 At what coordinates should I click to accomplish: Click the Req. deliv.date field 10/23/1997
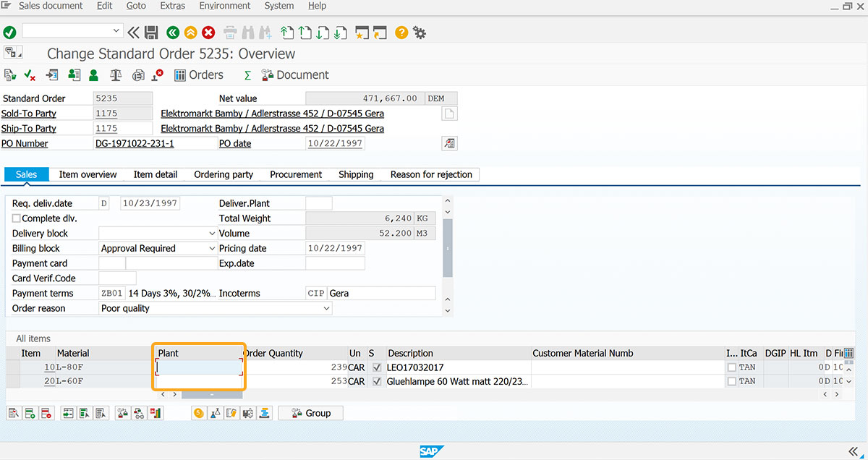point(150,204)
